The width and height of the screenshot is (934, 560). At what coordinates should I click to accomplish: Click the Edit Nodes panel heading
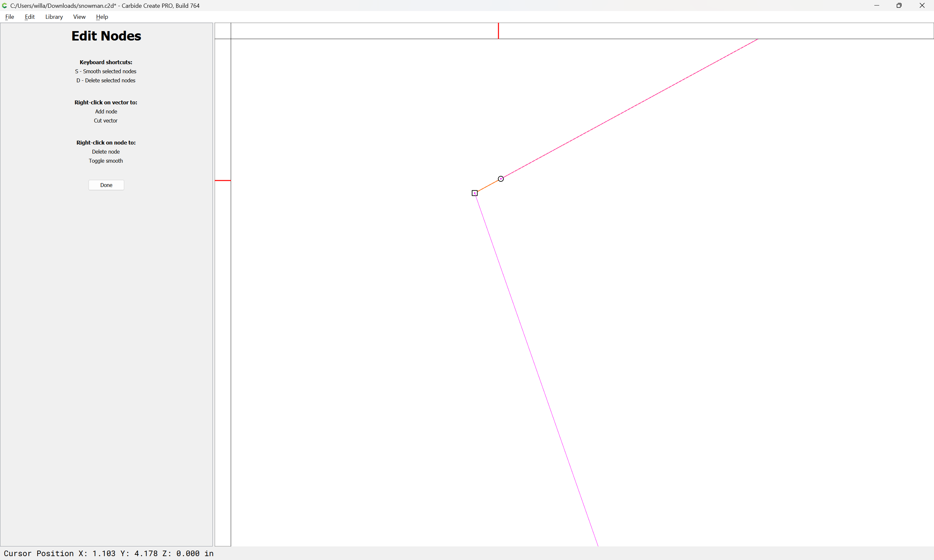[x=106, y=36]
